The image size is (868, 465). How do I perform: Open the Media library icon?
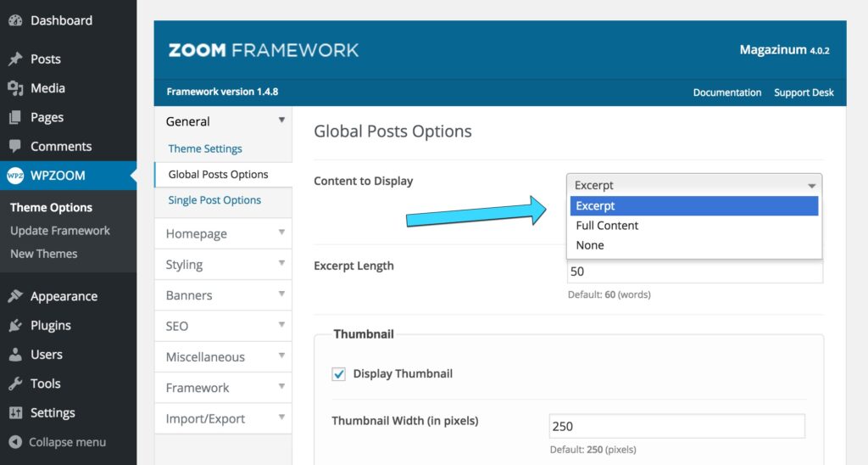click(x=15, y=88)
